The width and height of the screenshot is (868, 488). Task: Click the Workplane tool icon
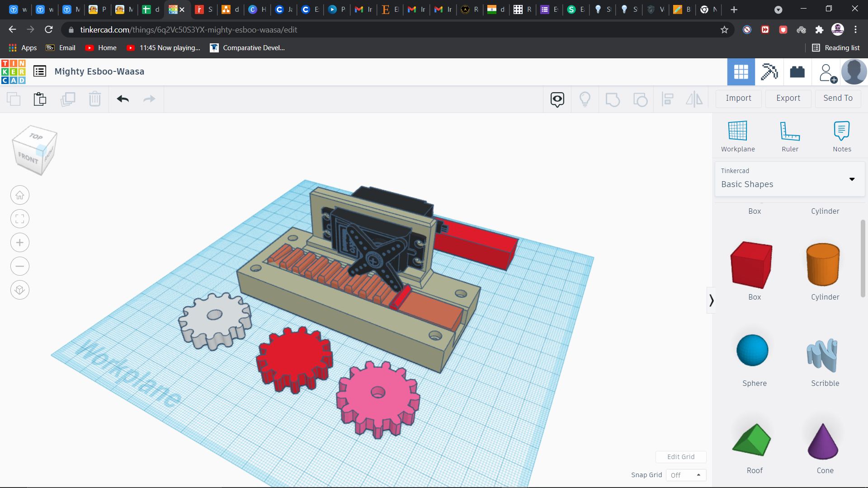point(737,131)
